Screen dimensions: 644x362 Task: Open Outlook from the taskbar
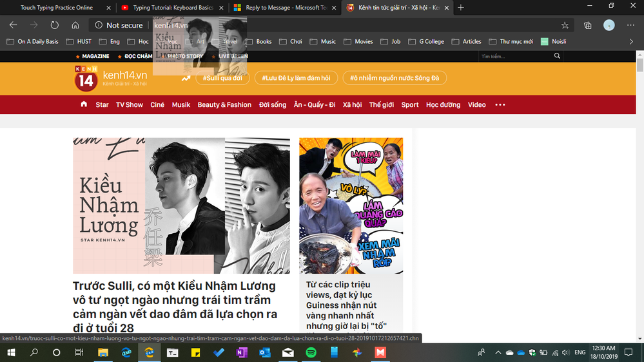click(265, 352)
